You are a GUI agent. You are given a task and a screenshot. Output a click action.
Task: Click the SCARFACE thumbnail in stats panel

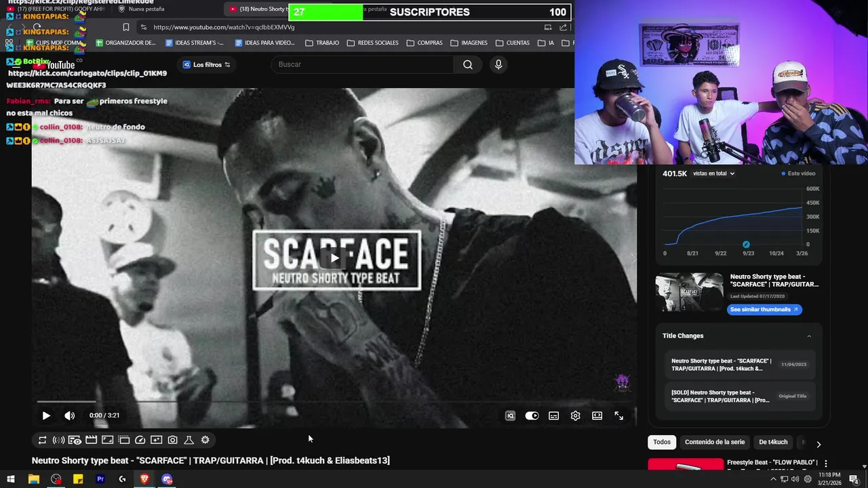(689, 292)
